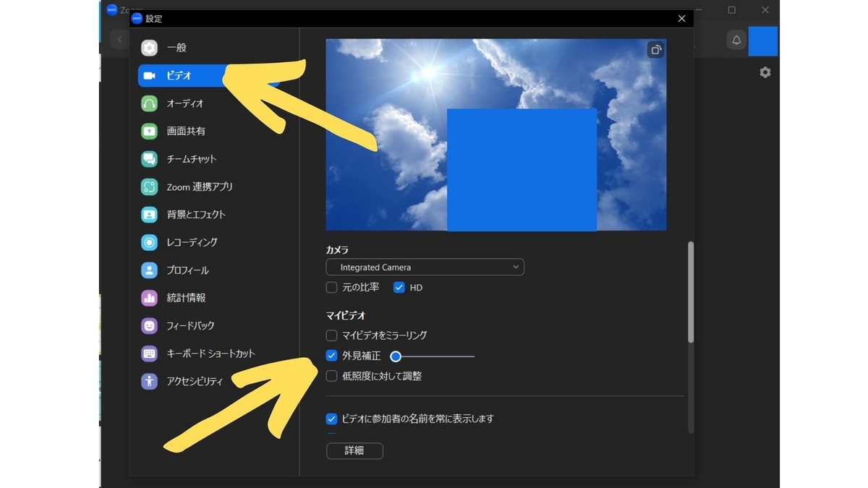Click the Audio (オーディオ) headphone icon
Screen dimensions: 868x488
click(149, 103)
